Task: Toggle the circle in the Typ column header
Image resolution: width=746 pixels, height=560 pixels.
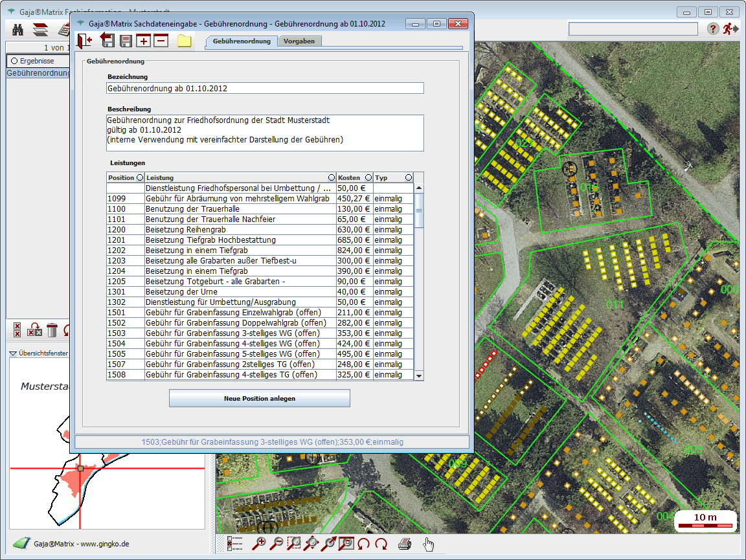Action: (408, 177)
